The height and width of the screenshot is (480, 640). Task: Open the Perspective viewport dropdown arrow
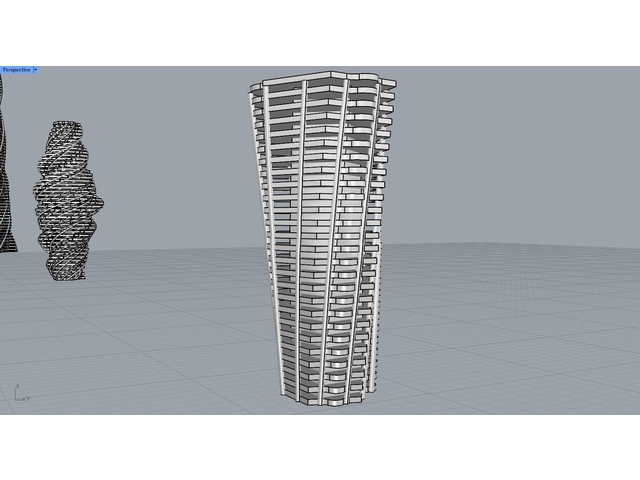tap(36, 70)
